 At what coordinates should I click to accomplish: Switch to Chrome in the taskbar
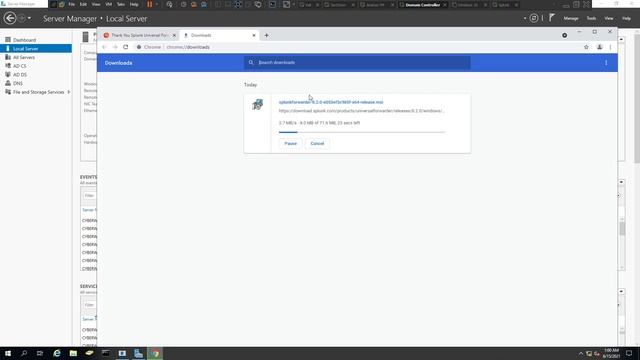coord(155,353)
